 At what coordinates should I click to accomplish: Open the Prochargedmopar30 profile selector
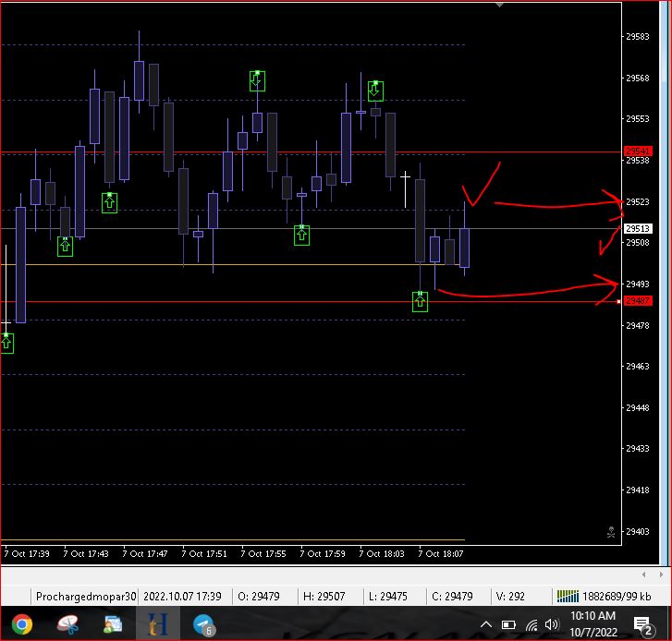tap(85, 597)
